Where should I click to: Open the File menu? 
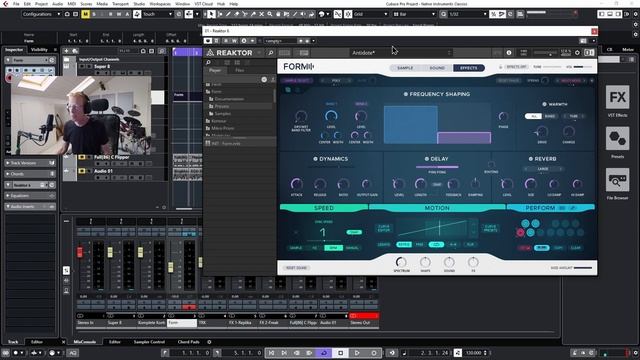16,4
